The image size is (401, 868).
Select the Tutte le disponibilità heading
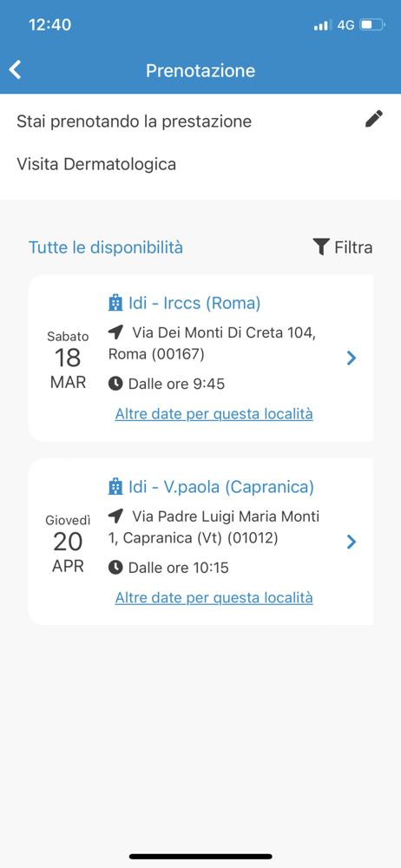tap(106, 247)
